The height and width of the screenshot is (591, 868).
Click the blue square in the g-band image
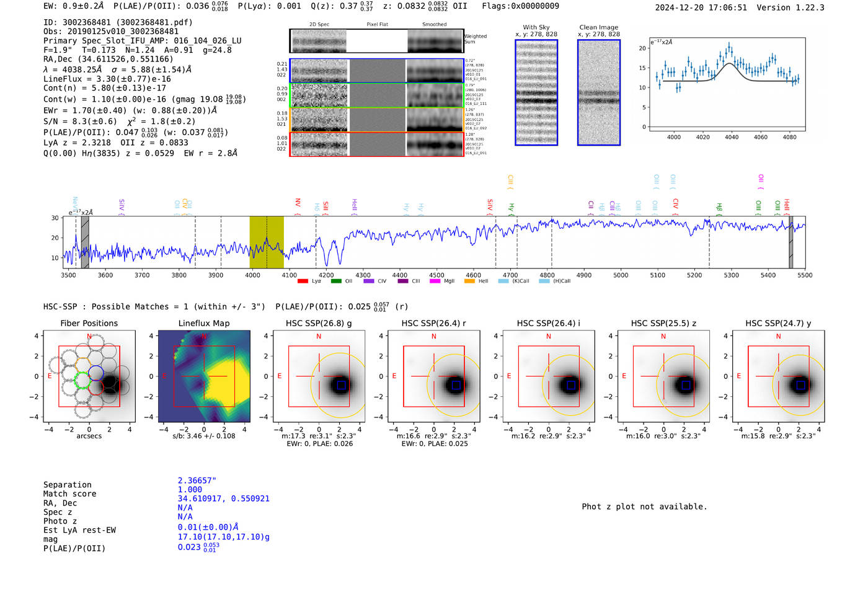[x=341, y=385]
